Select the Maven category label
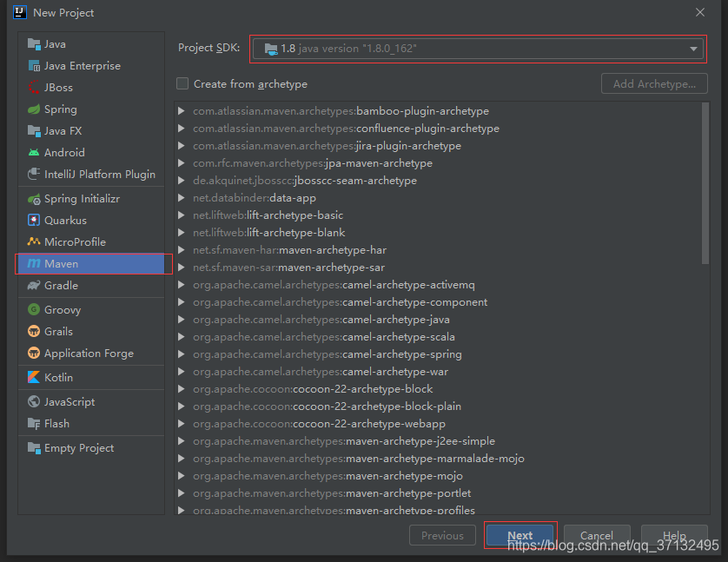728x562 pixels. 61,263
